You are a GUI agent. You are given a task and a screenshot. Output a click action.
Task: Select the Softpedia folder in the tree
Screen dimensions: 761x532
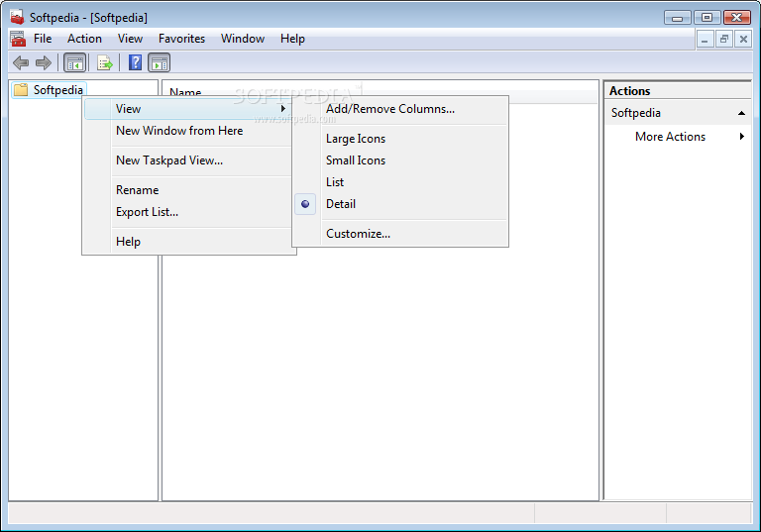pyautogui.click(x=49, y=90)
